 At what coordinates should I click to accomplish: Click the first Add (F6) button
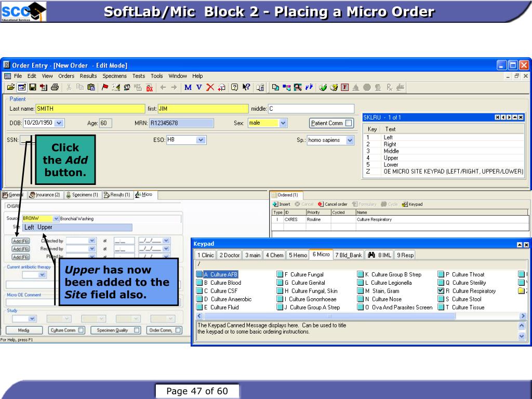21,241
